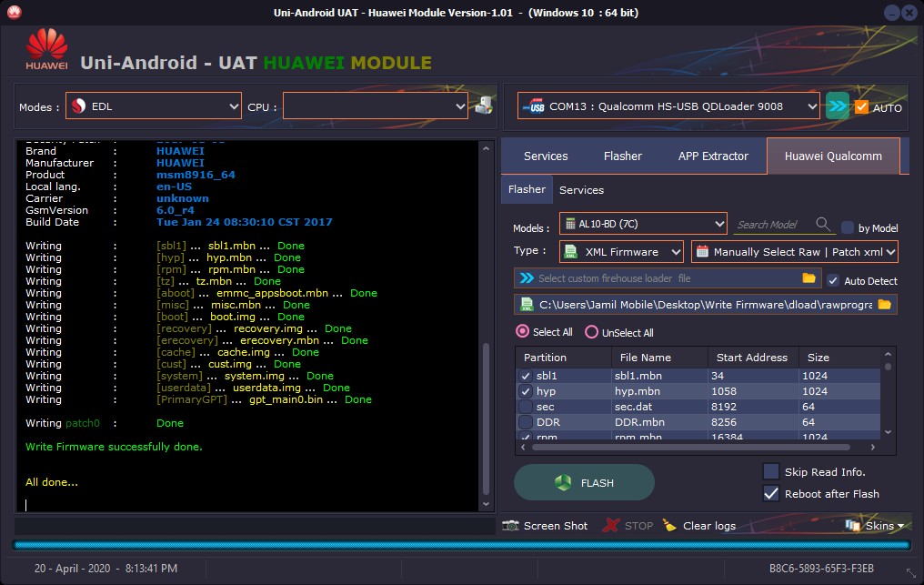Uncheck the hyp partition checkbox
The width and height of the screenshot is (924, 585).
(526, 391)
